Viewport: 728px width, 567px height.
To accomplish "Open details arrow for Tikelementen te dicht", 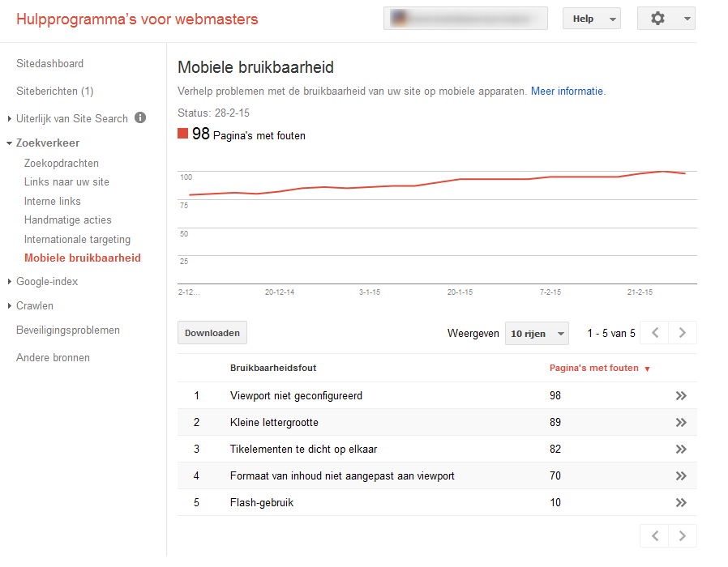I will (x=681, y=450).
